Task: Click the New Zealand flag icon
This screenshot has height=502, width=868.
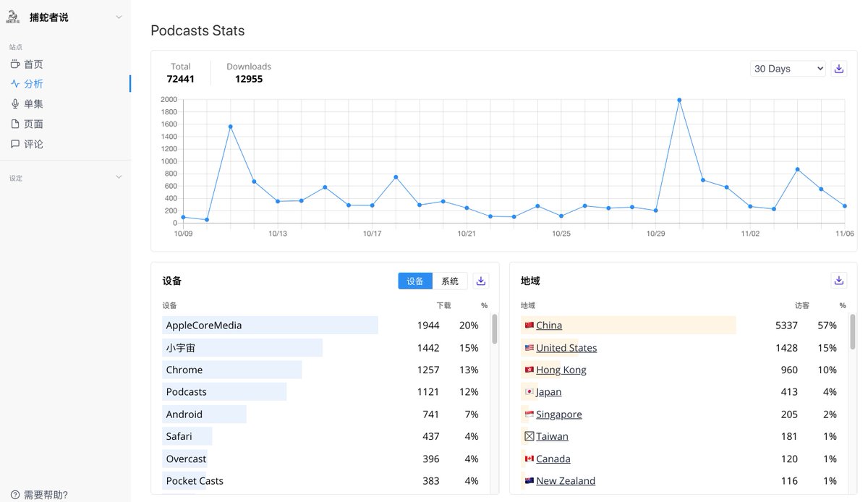Action: pyautogui.click(x=529, y=481)
